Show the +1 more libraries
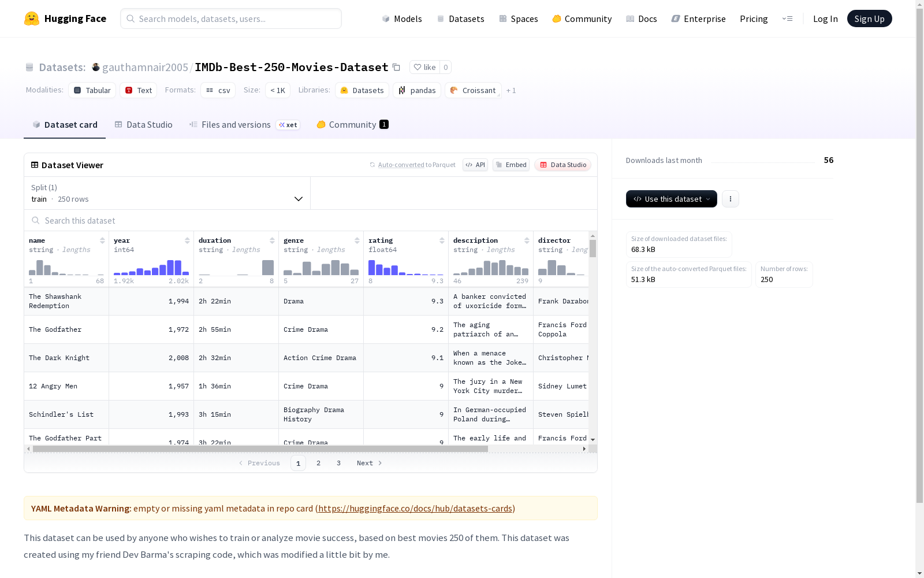 click(511, 91)
